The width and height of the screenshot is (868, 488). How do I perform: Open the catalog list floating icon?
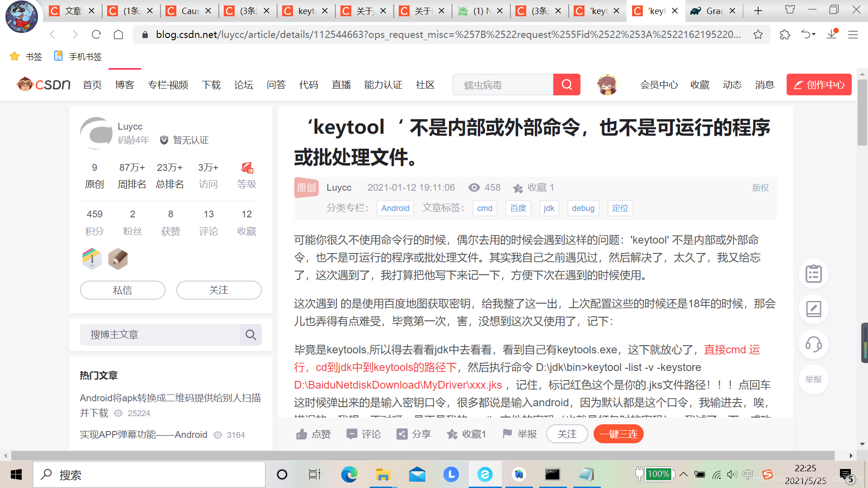814,274
